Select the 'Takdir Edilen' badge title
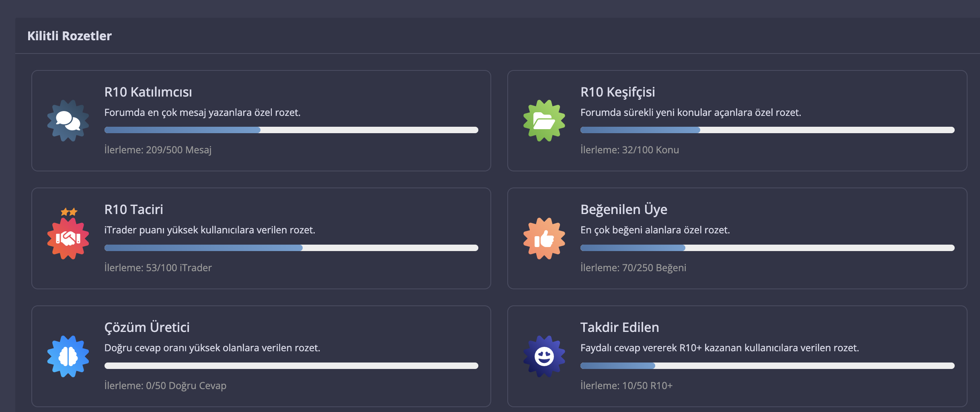The height and width of the screenshot is (412, 980). pyautogui.click(x=620, y=328)
